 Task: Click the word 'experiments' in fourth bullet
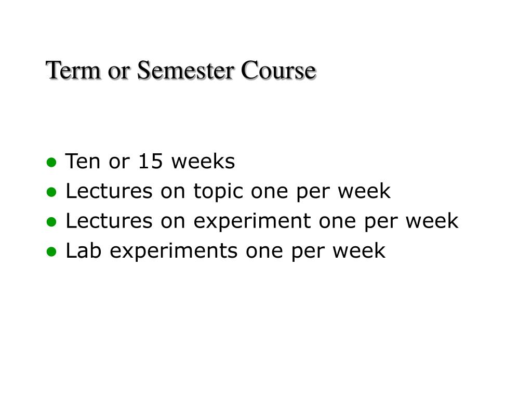(174, 251)
